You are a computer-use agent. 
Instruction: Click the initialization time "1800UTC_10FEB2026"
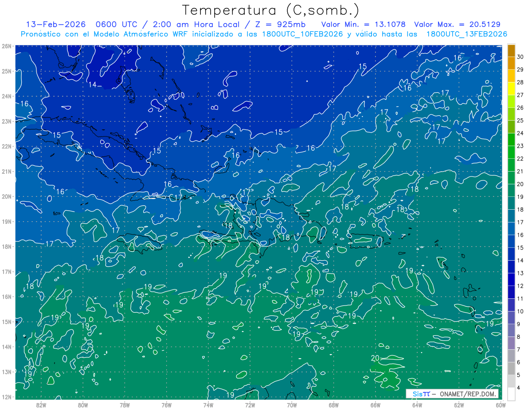302,34
